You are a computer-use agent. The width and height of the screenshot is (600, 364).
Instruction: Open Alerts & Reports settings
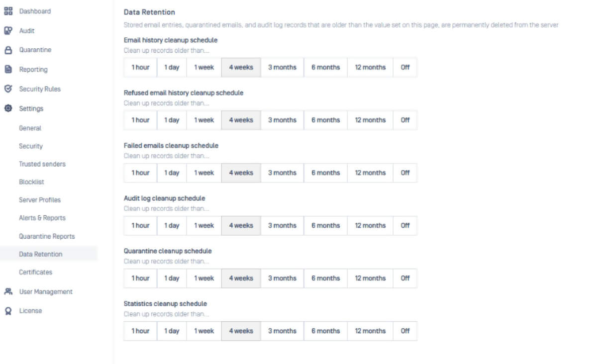coord(42,218)
